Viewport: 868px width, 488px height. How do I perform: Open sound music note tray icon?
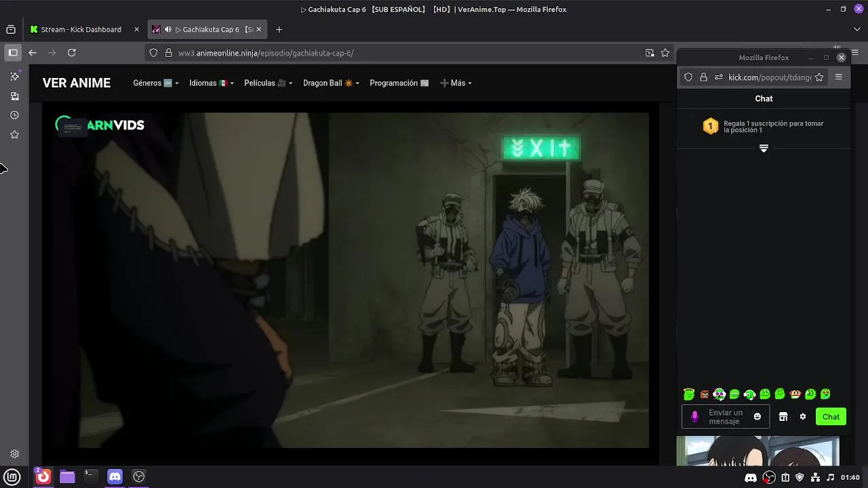pos(830,478)
